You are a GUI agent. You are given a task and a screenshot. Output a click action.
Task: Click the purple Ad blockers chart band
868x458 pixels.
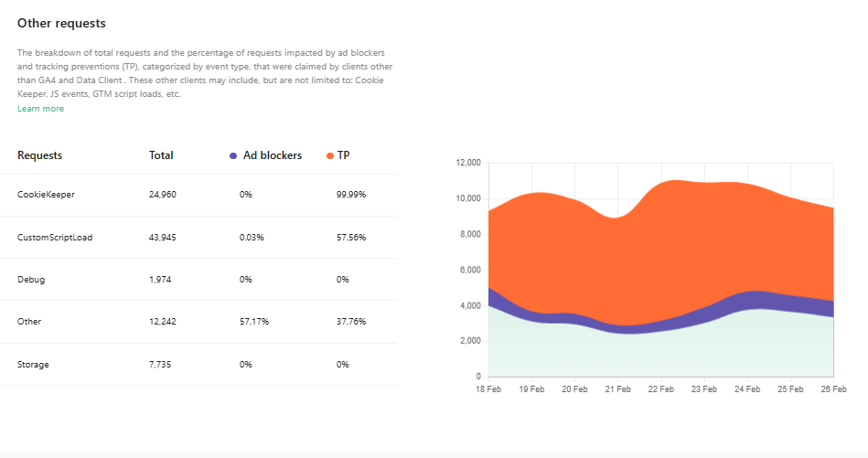click(x=750, y=300)
